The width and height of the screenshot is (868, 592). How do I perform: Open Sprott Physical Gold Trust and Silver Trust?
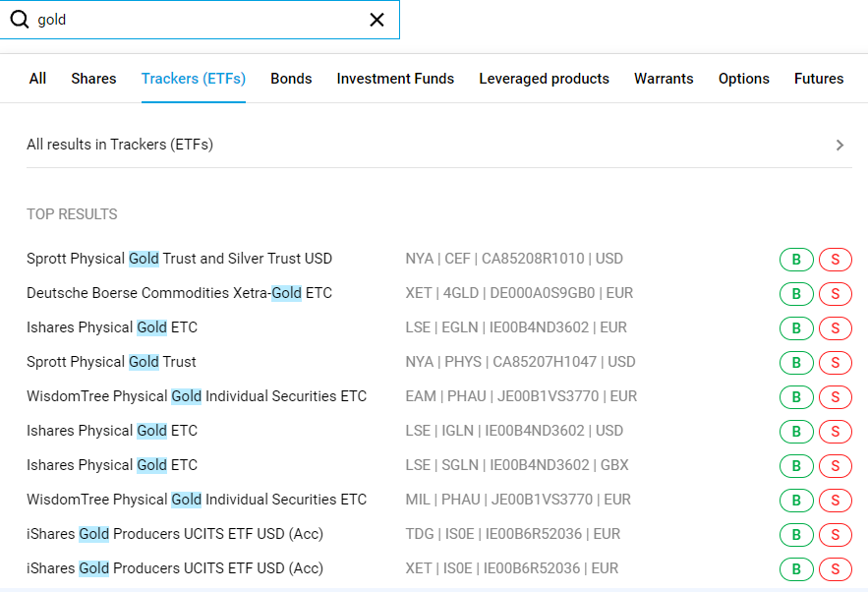pos(179,259)
